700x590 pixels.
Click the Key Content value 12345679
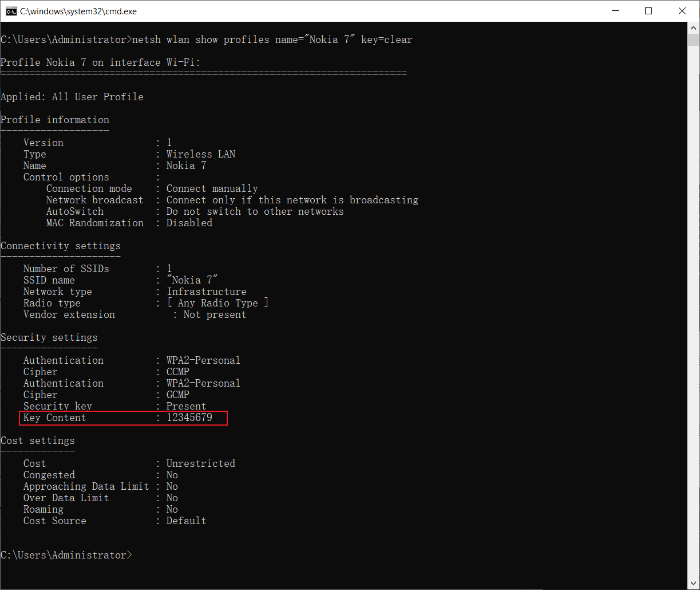point(189,418)
